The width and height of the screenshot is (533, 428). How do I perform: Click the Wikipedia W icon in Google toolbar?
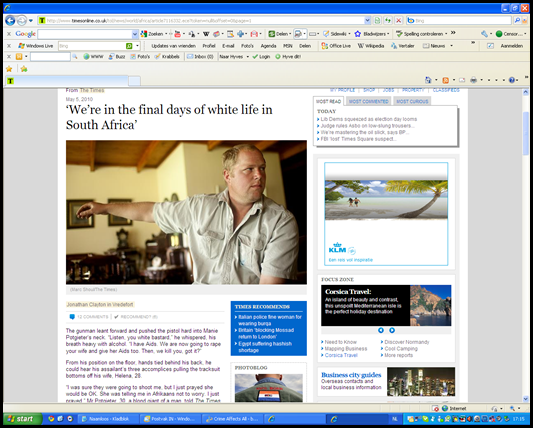[x=206, y=34]
